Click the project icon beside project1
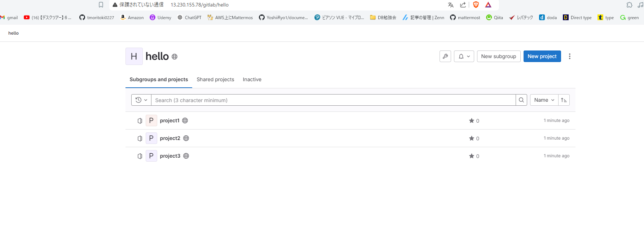The width and height of the screenshot is (644, 228). click(x=140, y=121)
